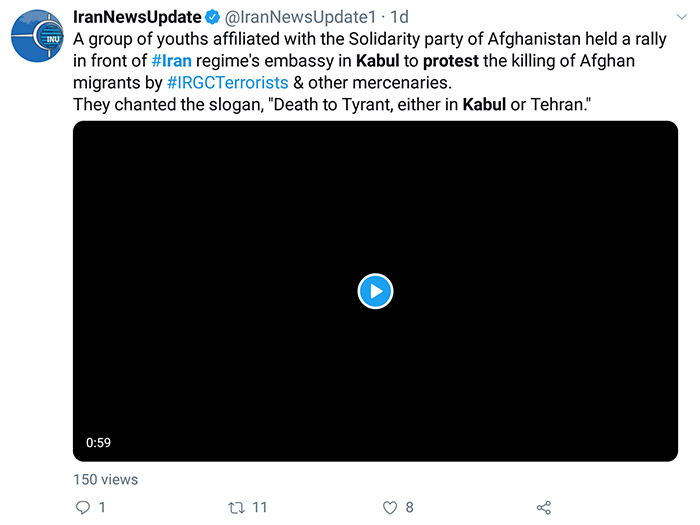This screenshot has width=700, height=525.
Task: Open the #Iran hashtag
Action: pos(171,61)
